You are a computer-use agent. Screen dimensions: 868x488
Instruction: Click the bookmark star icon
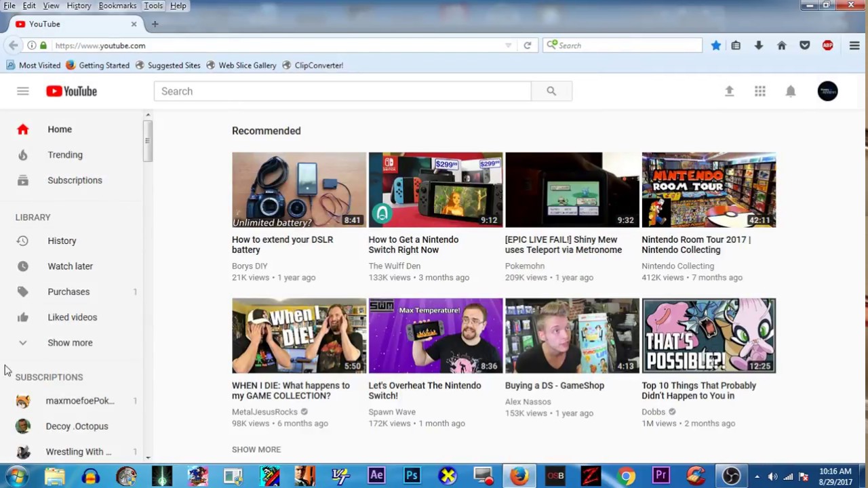point(716,45)
